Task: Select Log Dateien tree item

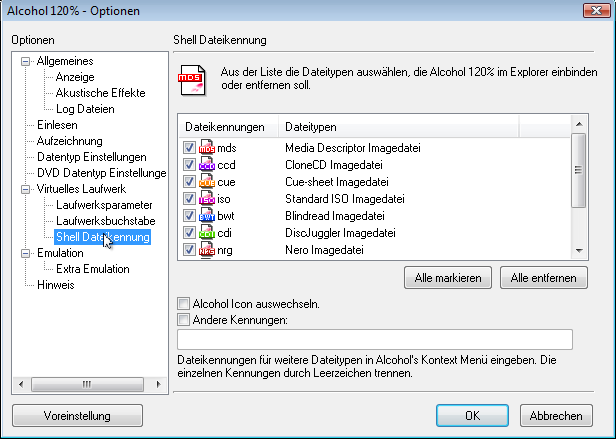Action: coord(85,109)
